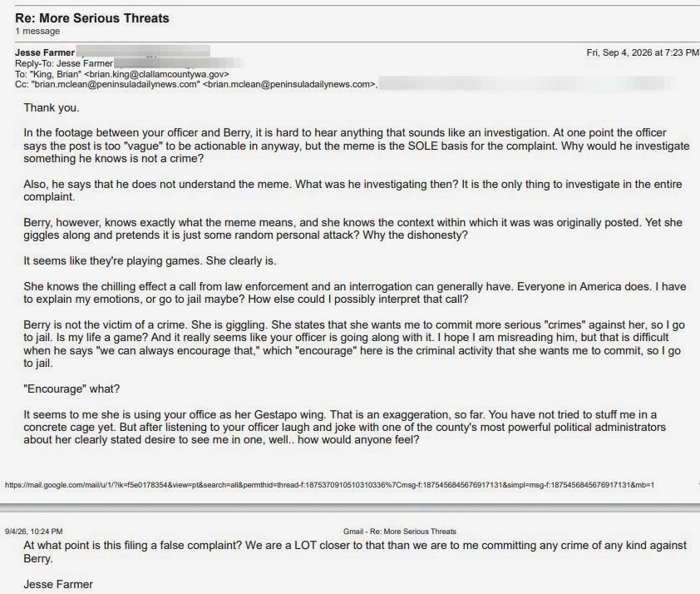The width and height of the screenshot is (700, 594).
Task: Click the '1 message' count label
Action: coord(37,32)
